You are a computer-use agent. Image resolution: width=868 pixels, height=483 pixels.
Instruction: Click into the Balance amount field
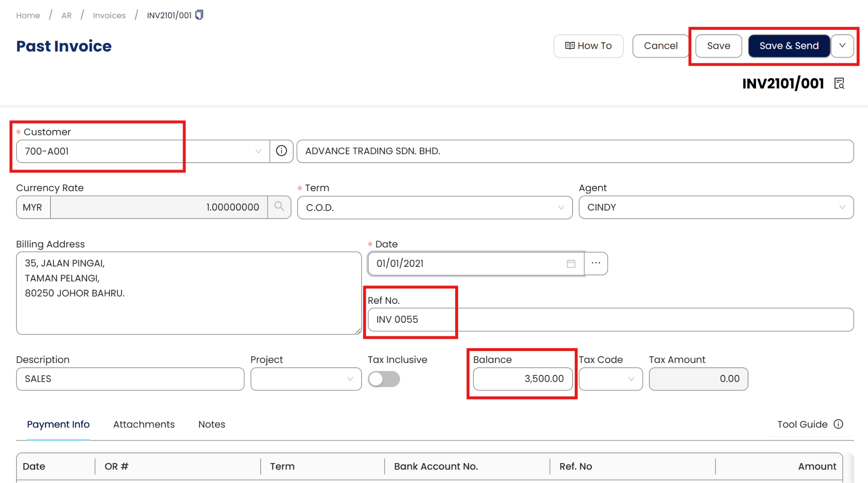tap(522, 379)
